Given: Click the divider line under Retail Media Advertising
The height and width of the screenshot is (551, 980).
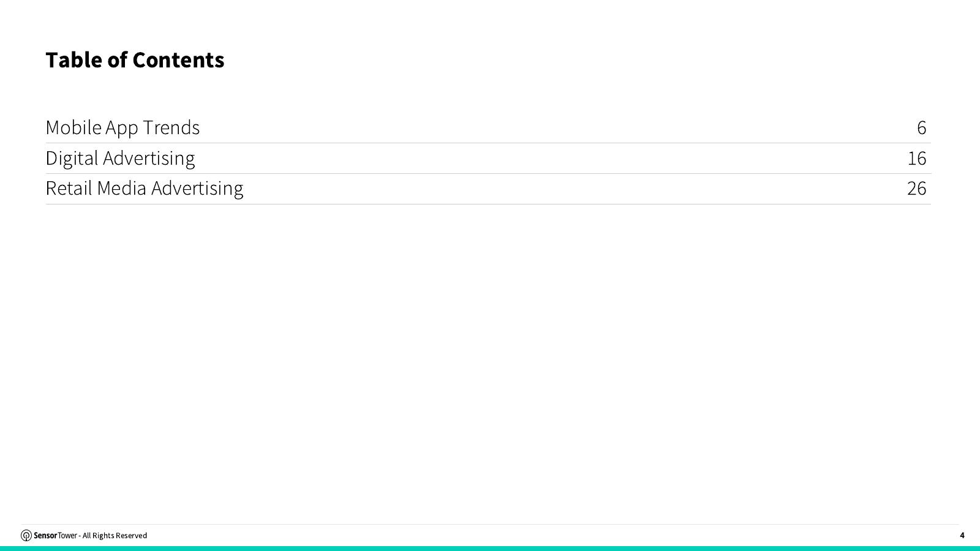Looking at the screenshot, I should (488, 204).
